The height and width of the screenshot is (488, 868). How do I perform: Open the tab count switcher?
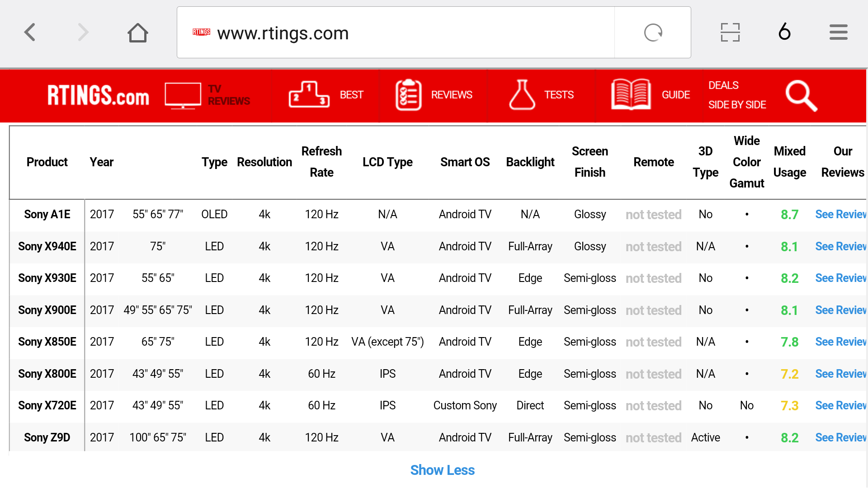click(x=785, y=32)
